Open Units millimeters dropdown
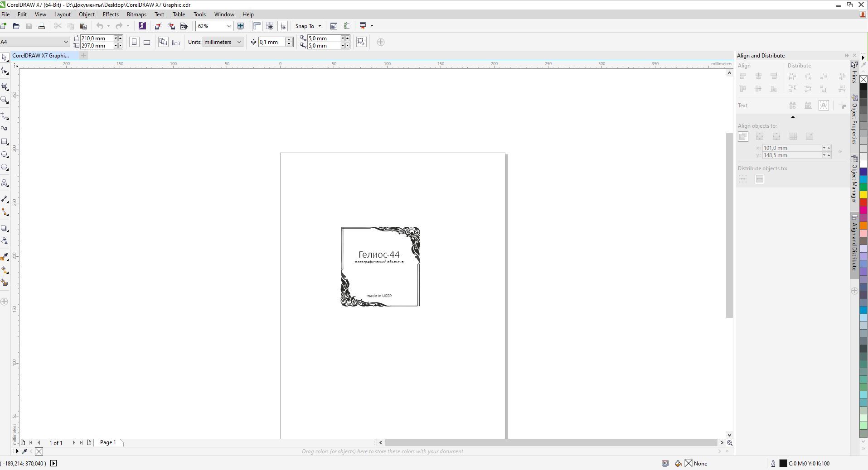This screenshot has height=470, width=868. point(239,42)
